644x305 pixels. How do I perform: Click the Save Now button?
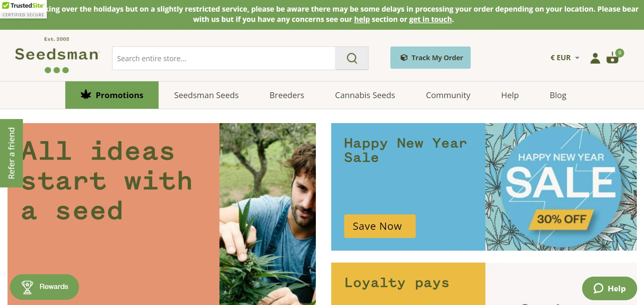tap(380, 226)
